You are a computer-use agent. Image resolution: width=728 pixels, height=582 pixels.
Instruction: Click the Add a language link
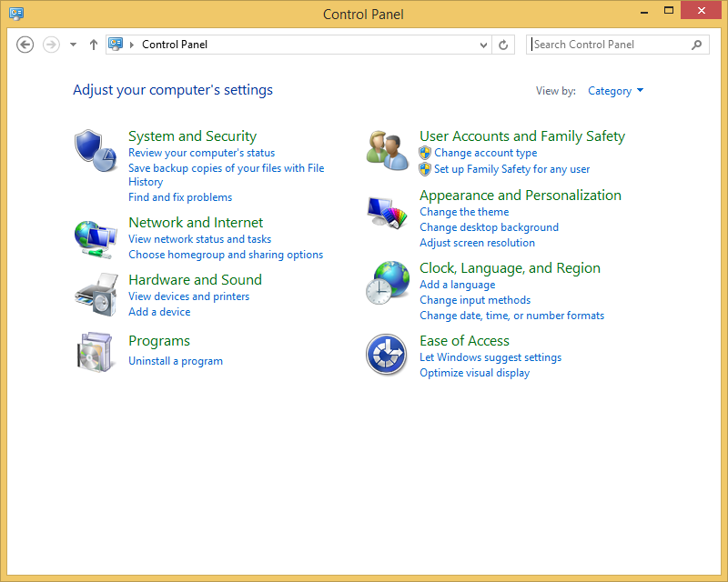tap(458, 285)
